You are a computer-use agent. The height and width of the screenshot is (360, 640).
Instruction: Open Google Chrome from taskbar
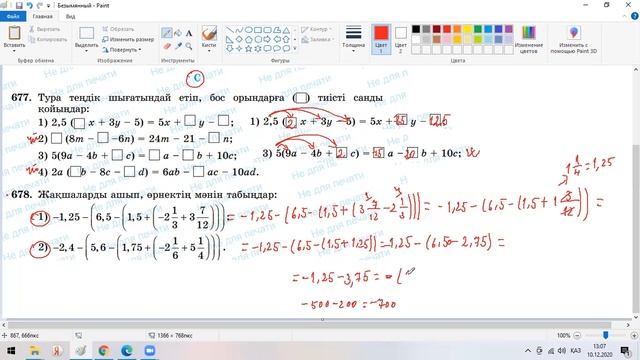(104, 351)
